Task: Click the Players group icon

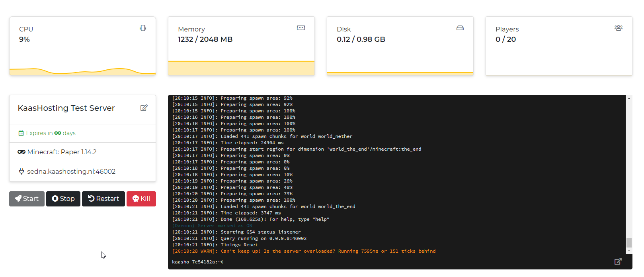Action: click(619, 28)
